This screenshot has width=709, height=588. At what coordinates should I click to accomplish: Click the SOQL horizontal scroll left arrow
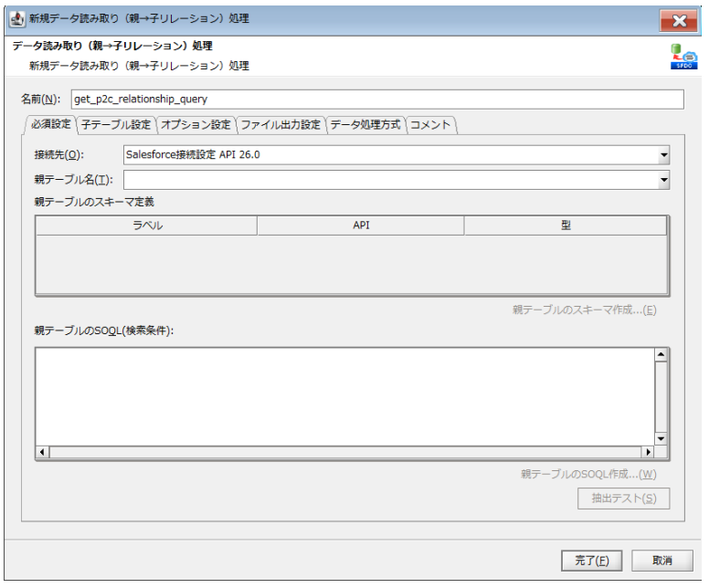[x=43, y=452]
